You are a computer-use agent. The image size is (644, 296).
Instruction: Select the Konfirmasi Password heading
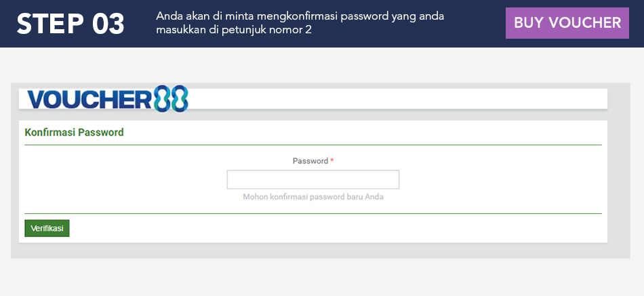(74, 132)
